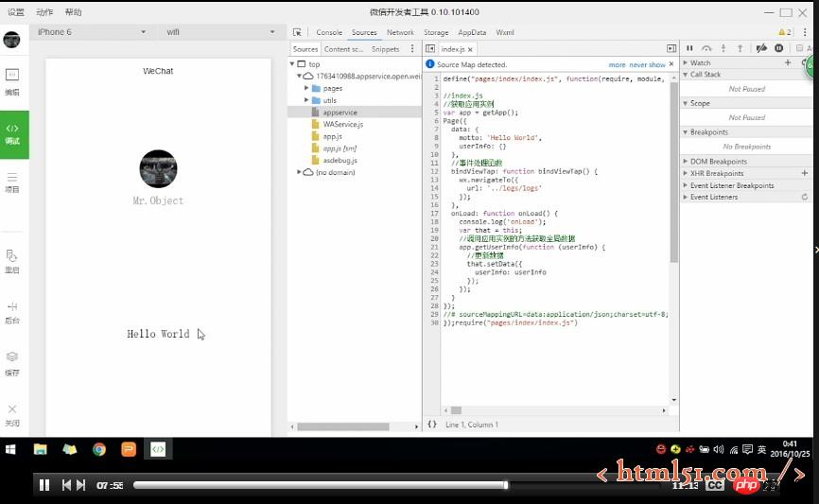Open the iPhone 6 device dropdown

[91, 32]
